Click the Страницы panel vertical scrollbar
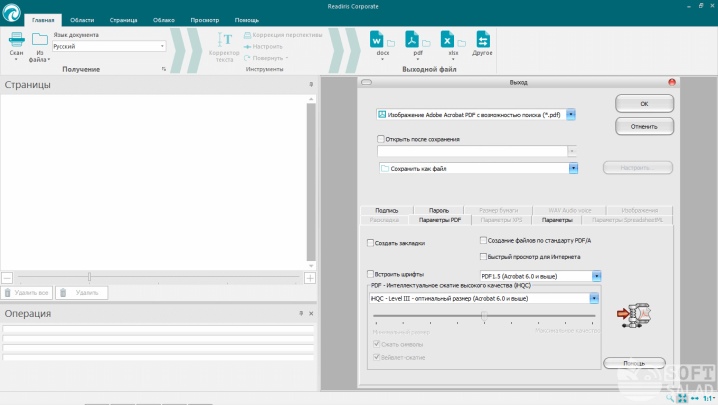The image size is (718, 405). [311, 182]
